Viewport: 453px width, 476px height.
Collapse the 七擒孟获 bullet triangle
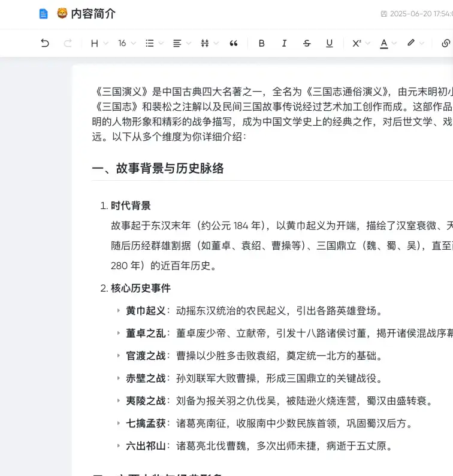click(119, 423)
